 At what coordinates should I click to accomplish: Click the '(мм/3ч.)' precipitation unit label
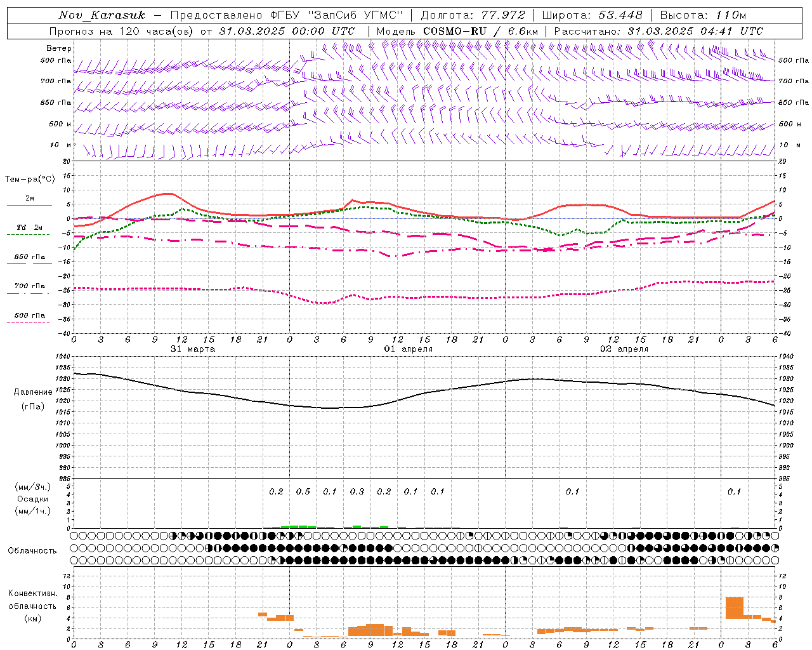[33, 487]
